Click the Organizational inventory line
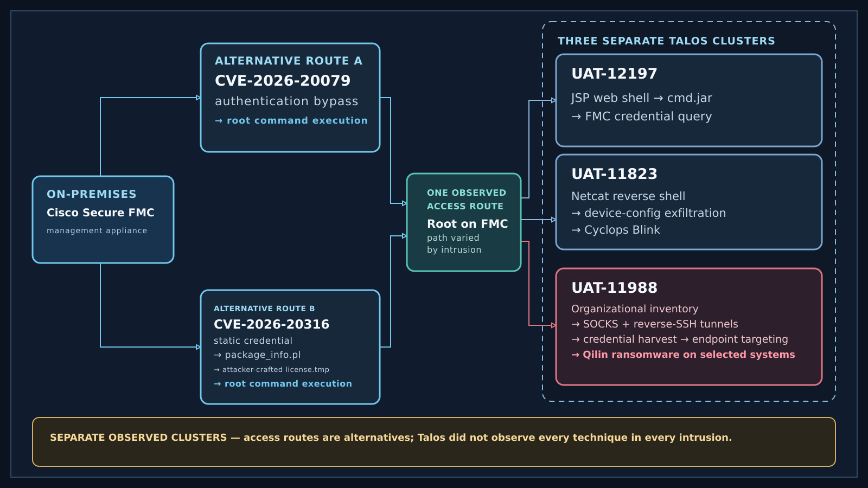The image size is (868, 488). point(635,309)
